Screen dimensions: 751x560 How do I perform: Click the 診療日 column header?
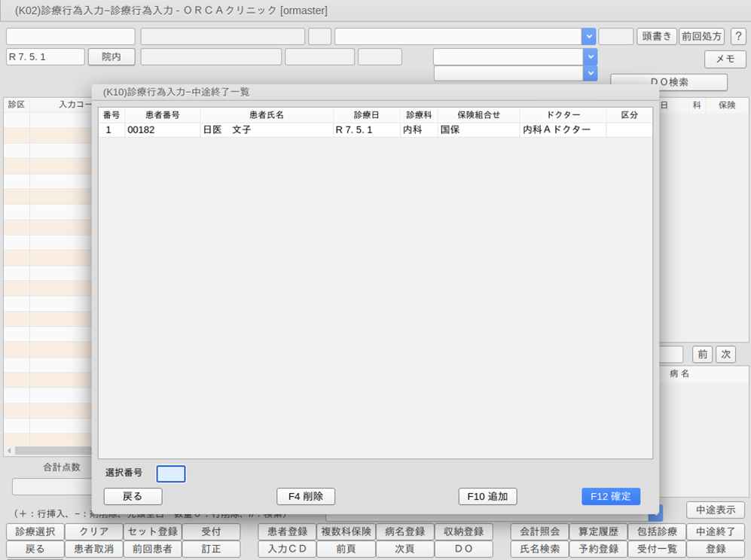coord(366,115)
